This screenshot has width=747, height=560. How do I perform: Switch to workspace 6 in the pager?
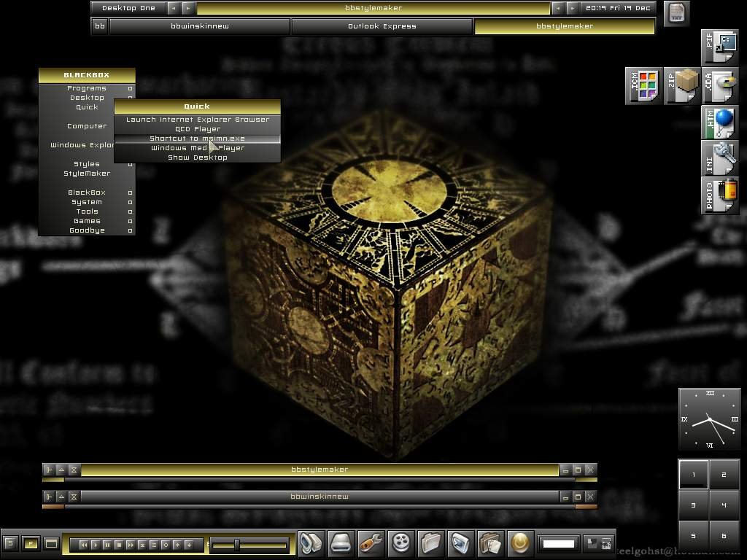tap(724, 536)
